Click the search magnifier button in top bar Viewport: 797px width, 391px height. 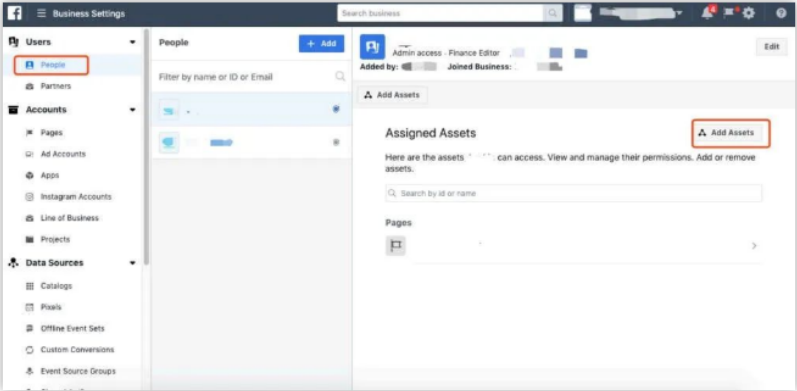pyautogui.click(x=553, y=13)
